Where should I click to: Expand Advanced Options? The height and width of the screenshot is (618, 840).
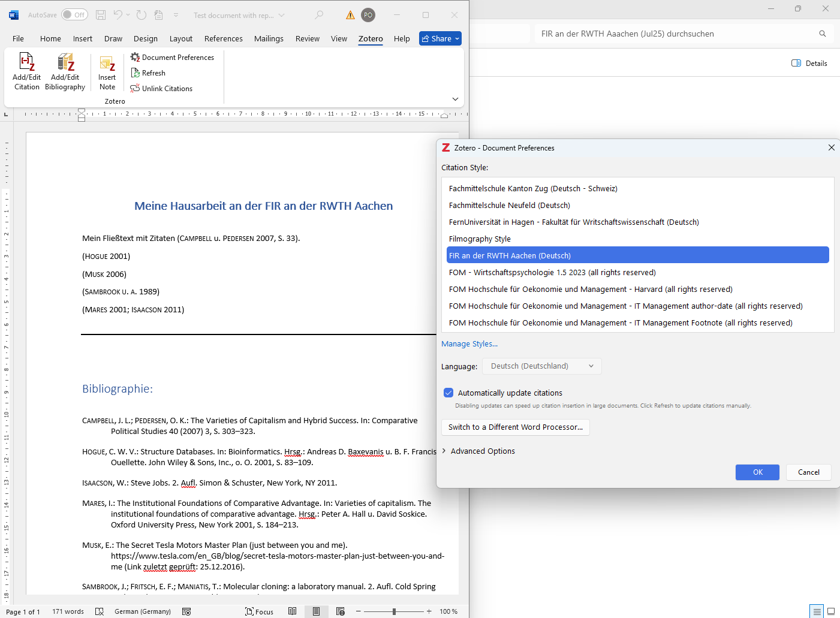pyautogui.click(x=478, y=451)
